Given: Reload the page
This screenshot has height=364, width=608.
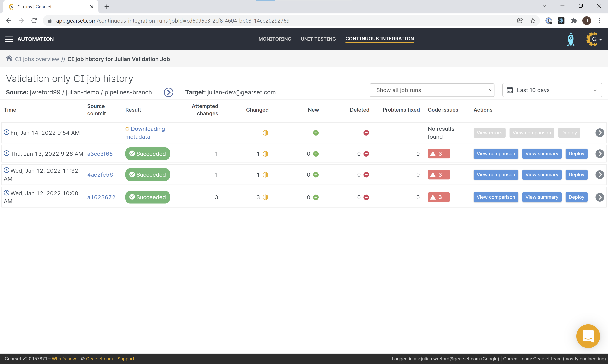Looking at the screenshot, I should point(34,21).
